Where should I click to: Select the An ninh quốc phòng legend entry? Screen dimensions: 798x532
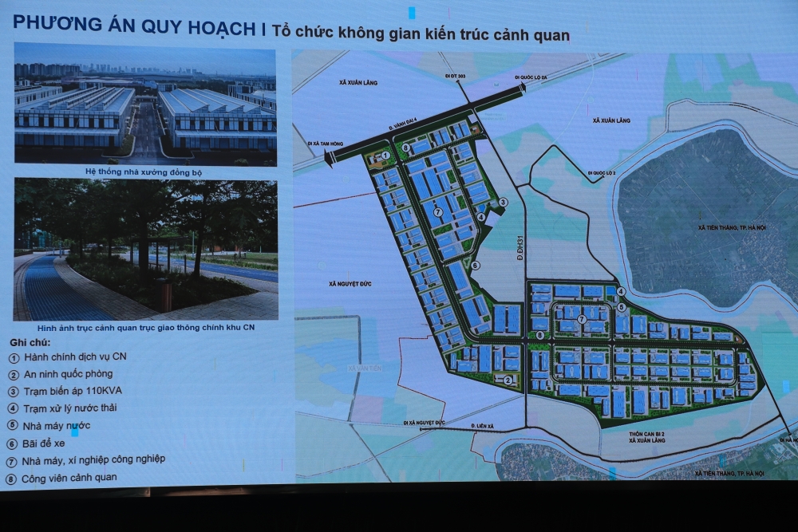69,374
